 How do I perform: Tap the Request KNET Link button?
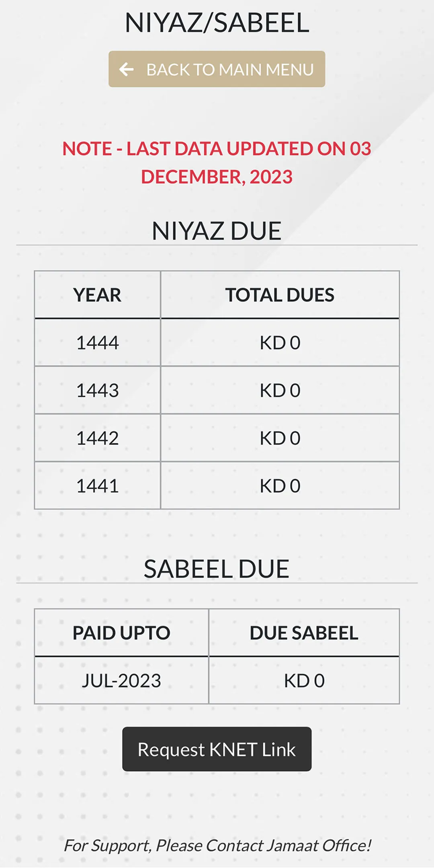click(217, 749)
